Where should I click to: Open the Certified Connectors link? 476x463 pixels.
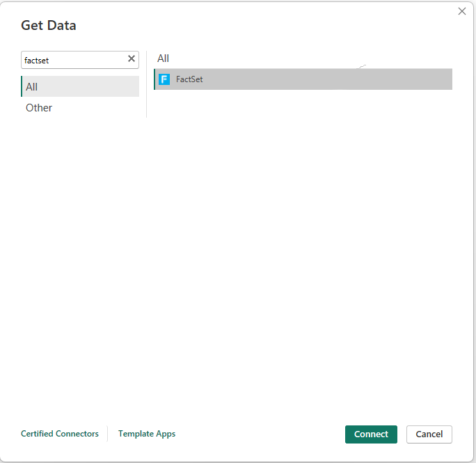click(x=60, y=434)
